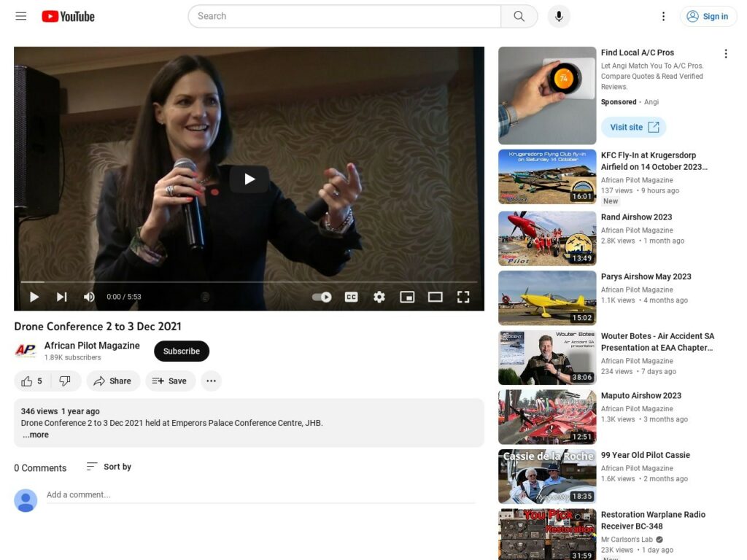
Task: Toggle the autoplay switch
Action: click(x=322, y=297)
